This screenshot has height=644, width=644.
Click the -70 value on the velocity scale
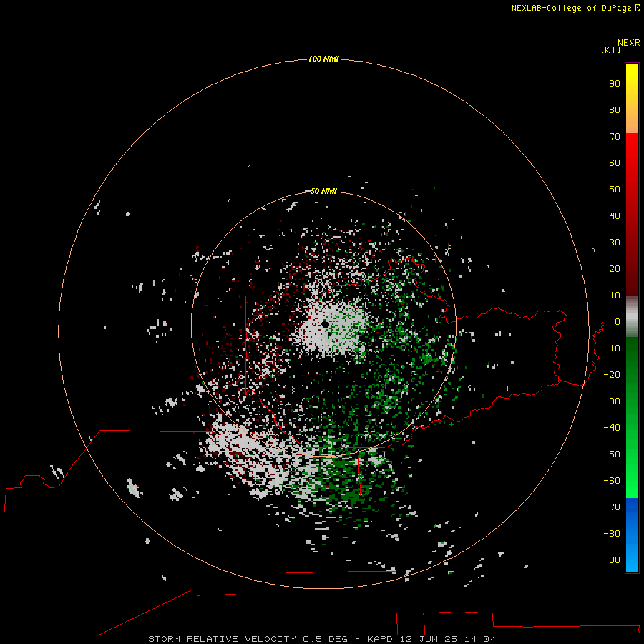click(612, 507)
